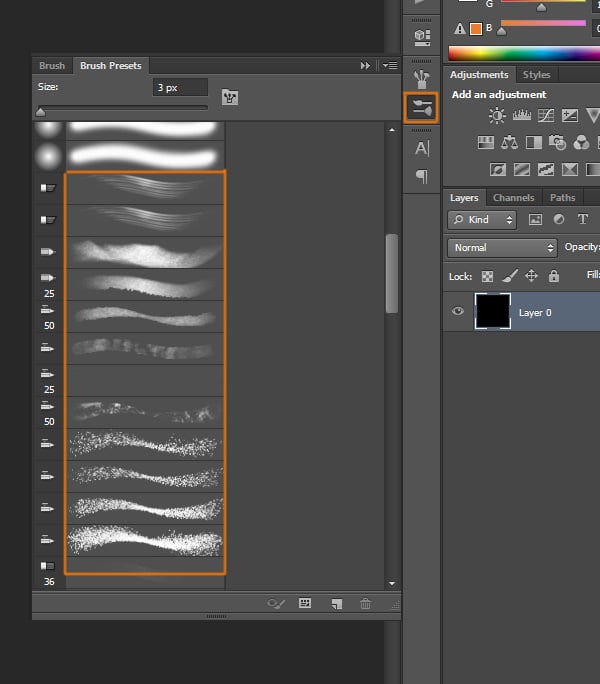
Task: Toggle lock image pixels
Action: click(510, 276)
